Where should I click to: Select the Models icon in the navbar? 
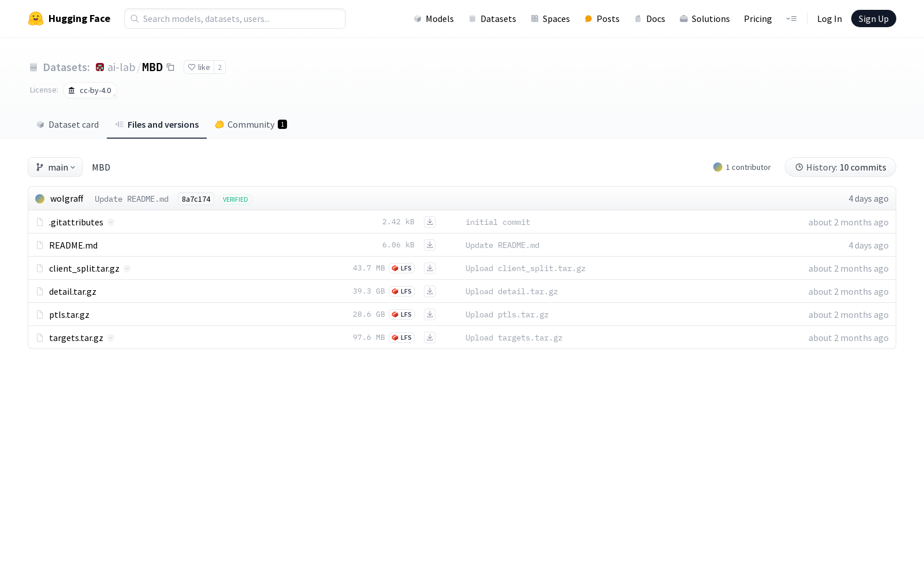(x=418, y=18)
